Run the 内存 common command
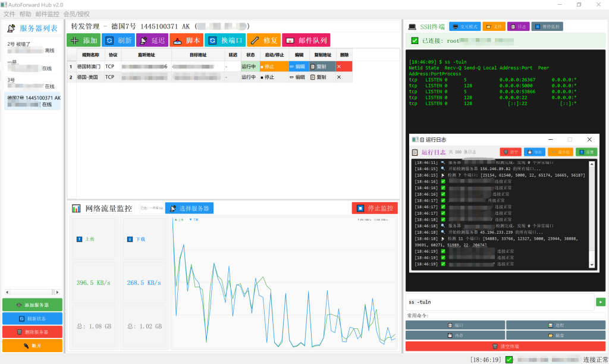The image size is (609, 364). pyautogui.click(x=455, y=335)
